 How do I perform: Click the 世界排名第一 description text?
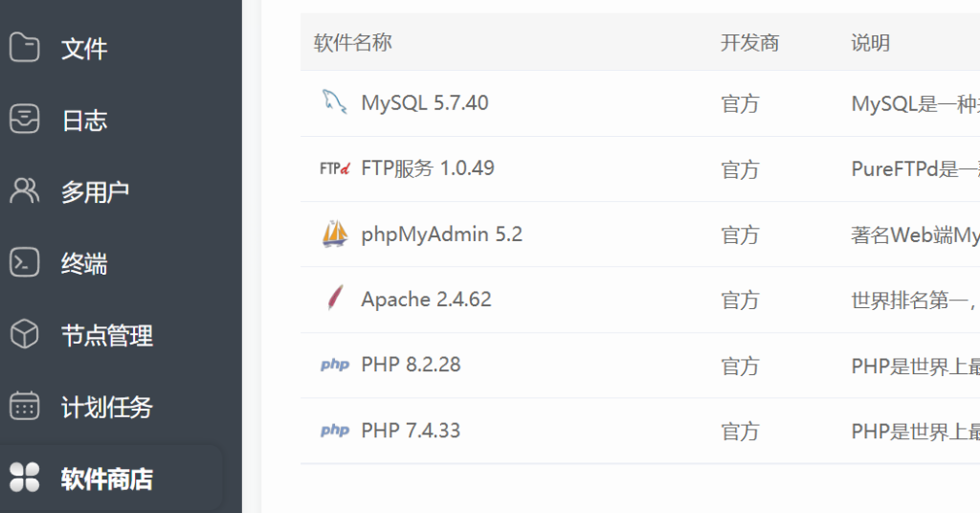point(916,301)
